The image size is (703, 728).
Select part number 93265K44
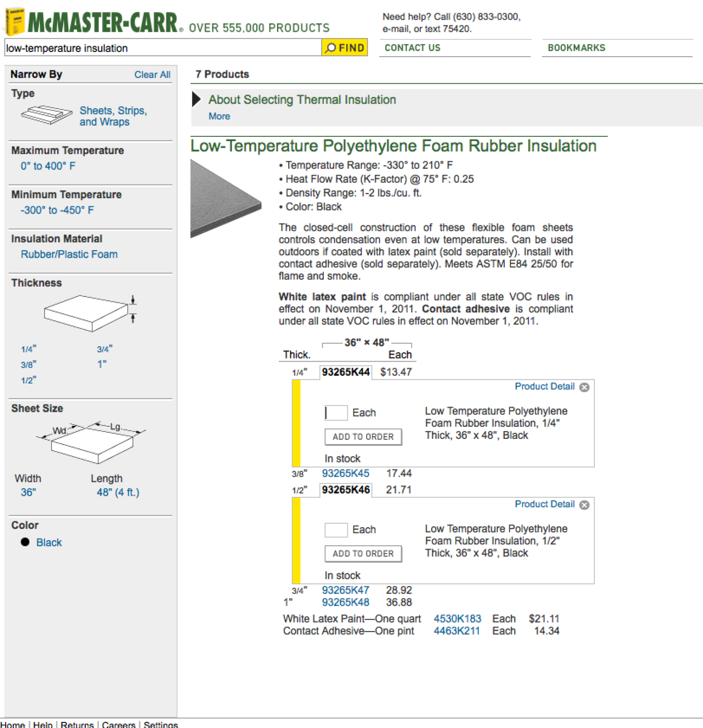[x=346, y=372]
